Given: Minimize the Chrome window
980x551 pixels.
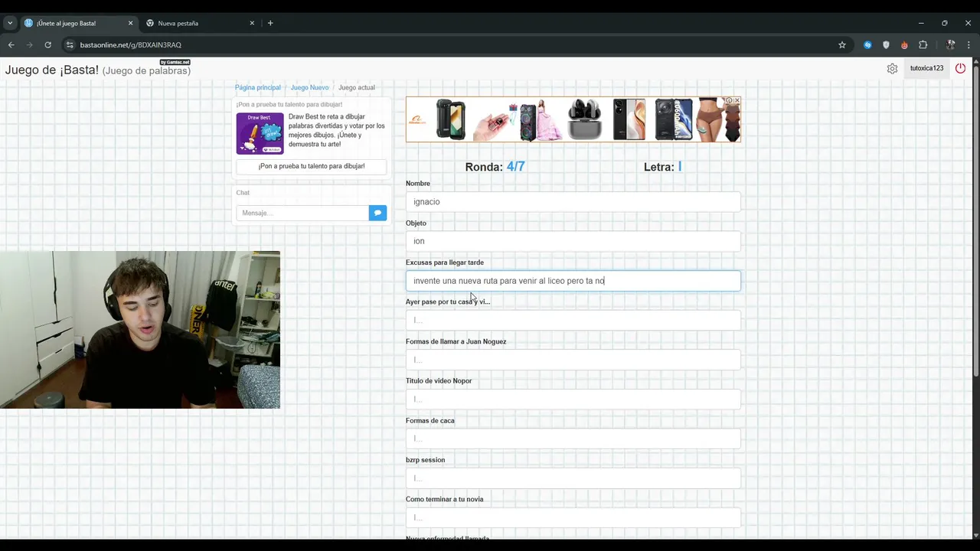Looking at the screenshot, I should click(921, 23).
